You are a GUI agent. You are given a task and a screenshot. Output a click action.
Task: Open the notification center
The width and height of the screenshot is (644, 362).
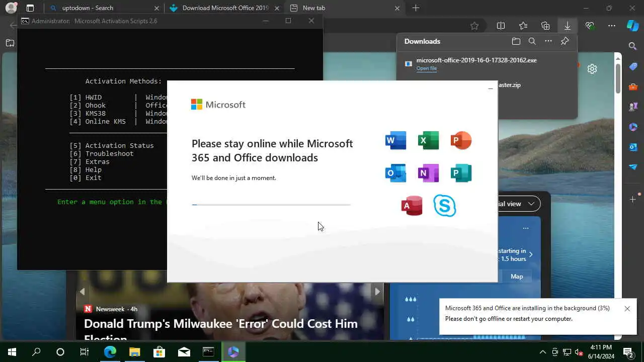point(628,352)
